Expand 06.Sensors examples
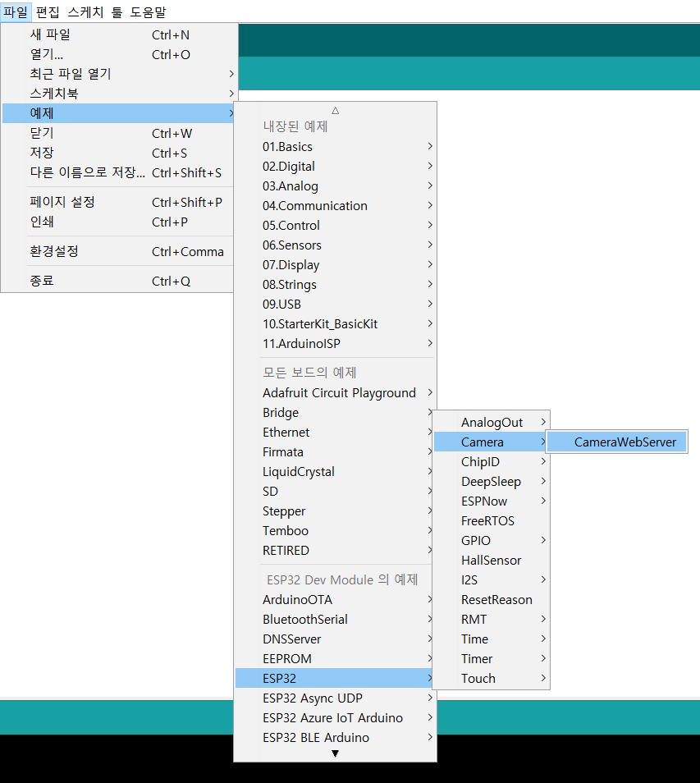The height and width of the screenshot is (783, 700). pos(335,245)
